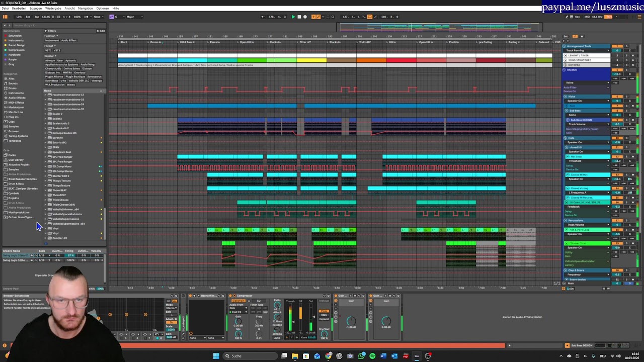Select the Audio Effect filter tag
Image resolution: width=644 pixels, height=362 pixels.
[x=69, y=40]
